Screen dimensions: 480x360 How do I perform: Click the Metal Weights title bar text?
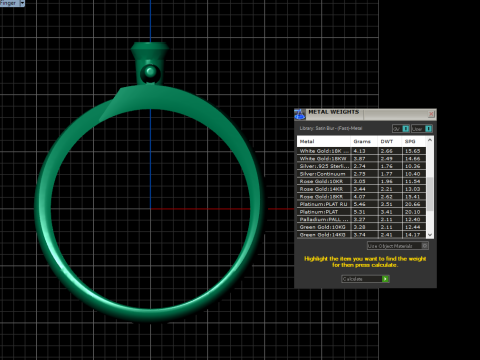click(x=334, y=112)
